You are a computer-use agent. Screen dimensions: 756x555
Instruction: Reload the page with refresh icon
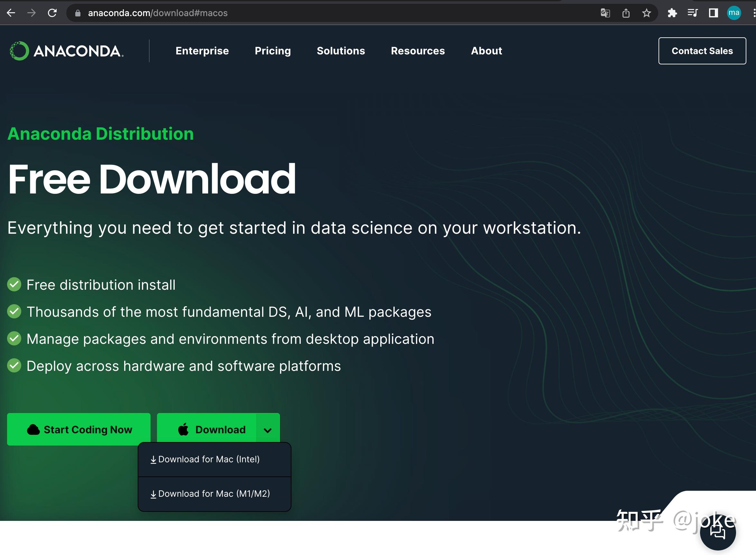point(52,13)
